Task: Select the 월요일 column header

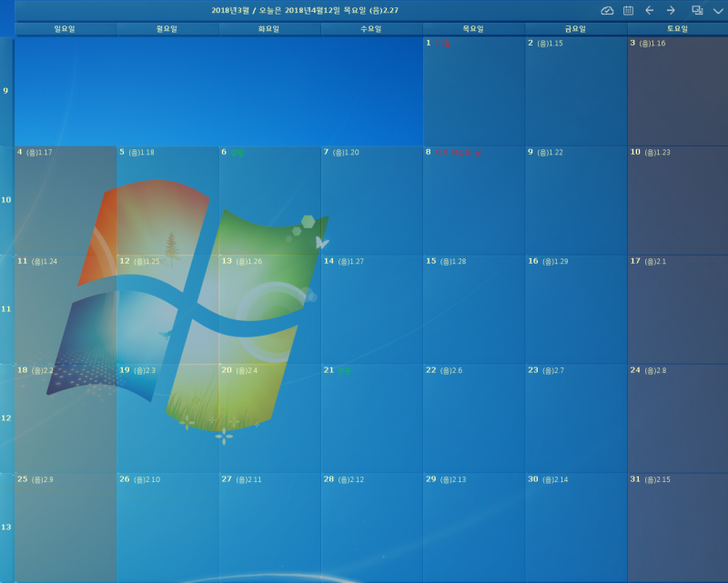Action: click(167, 29)
